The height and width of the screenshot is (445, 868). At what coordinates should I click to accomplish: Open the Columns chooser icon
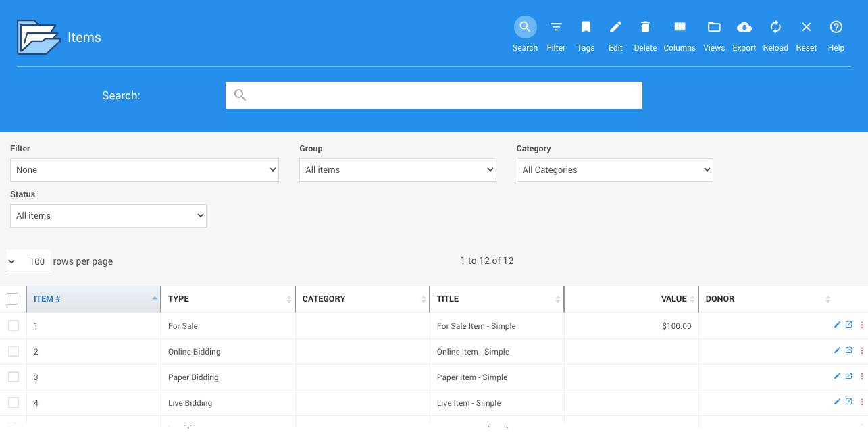pos(680,28)
